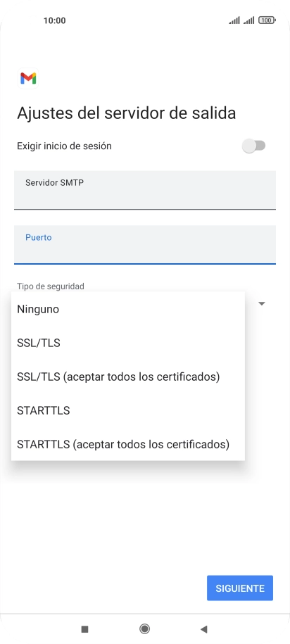Select SSL/TLS (aceptar todos los certificados)

coord(128,377)
